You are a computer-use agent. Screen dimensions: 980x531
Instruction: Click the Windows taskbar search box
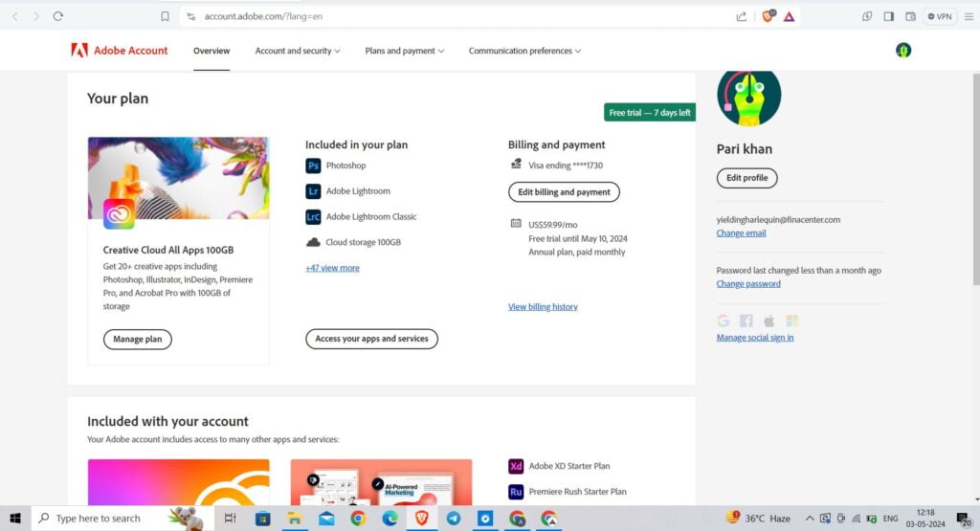pyautogui.click(x=122, y=519)
